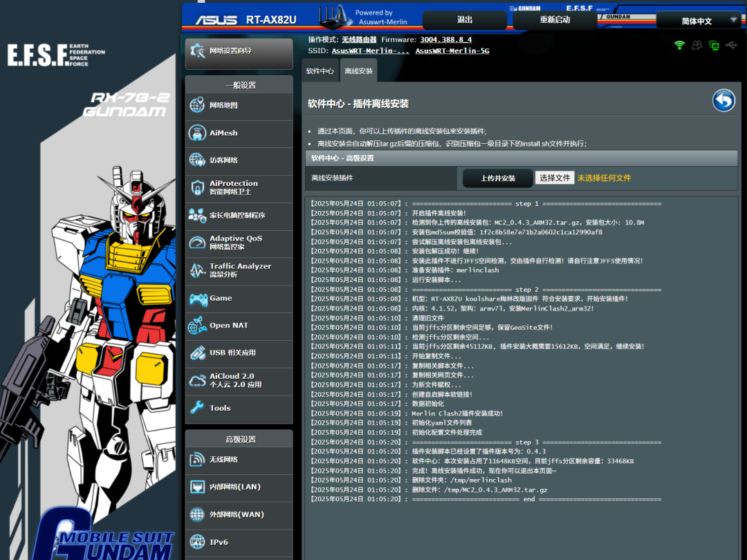Image resolution: width=747 pixels, height=560 pixels.
Task: Click the AiMesh sidebar icon
Action: (x=197, y=133)
